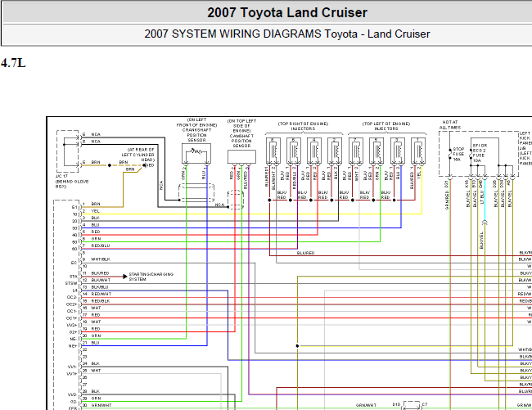Click the crankshaft position sensor symbol
Viewport: 532px width, 410px height.
(196, 153)
